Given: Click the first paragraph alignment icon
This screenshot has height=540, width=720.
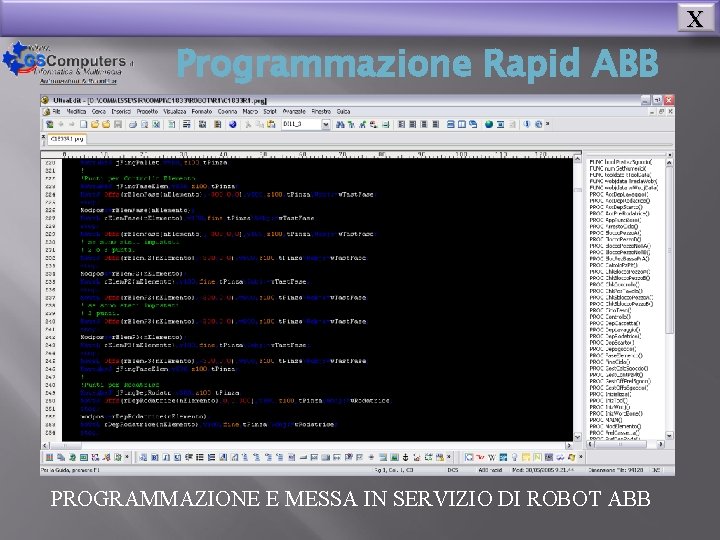Looking at the screenshot, I should click(x=401, y=124).
